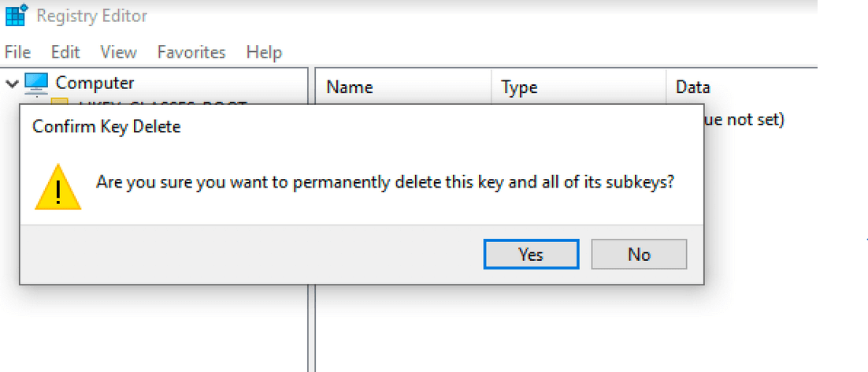Click the Confirm Key Delete dialog title
The width and height of the screenshot is (868, 372).
coord(107,127)
